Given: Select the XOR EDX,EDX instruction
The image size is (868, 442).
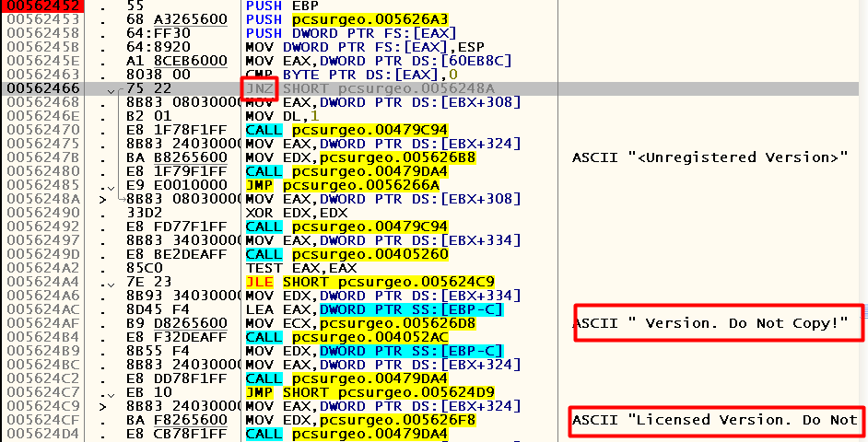Looking at the screenshot, I should 296,213.
